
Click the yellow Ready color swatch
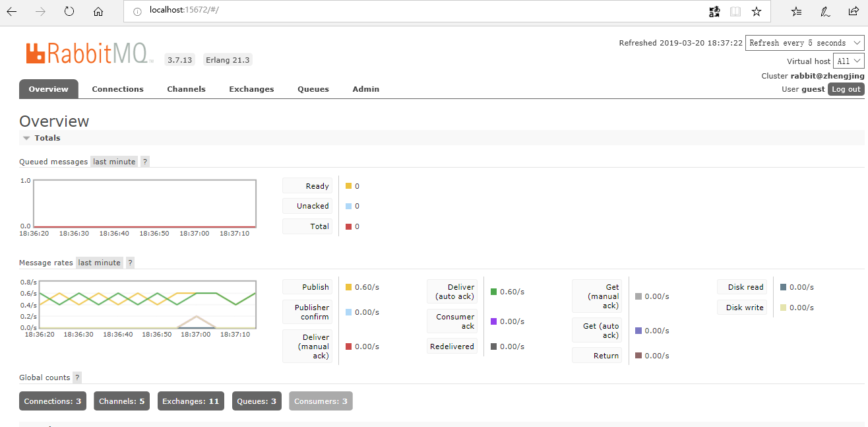coord(349,186)
